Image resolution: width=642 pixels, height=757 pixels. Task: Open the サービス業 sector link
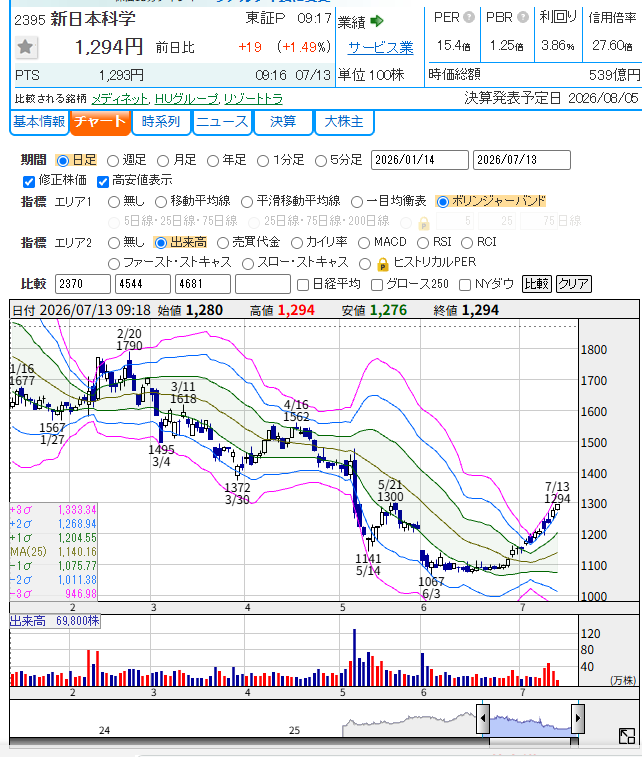point(381,48)
